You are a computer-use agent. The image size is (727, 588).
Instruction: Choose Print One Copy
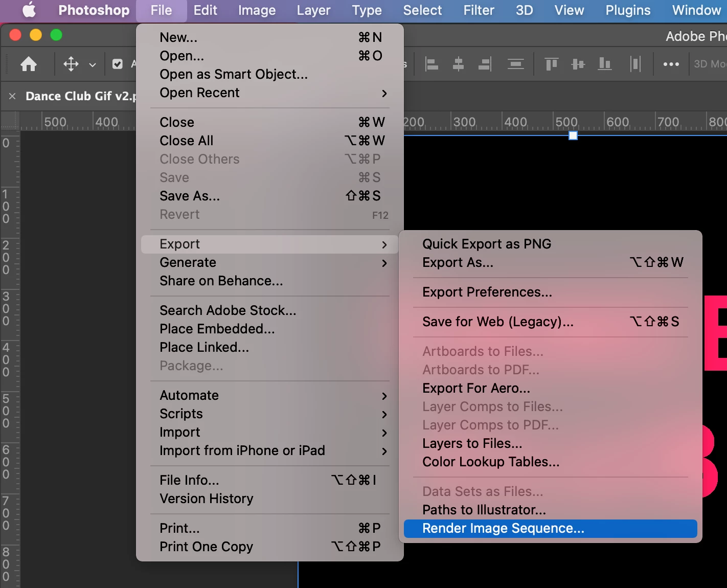click(270, 547)
